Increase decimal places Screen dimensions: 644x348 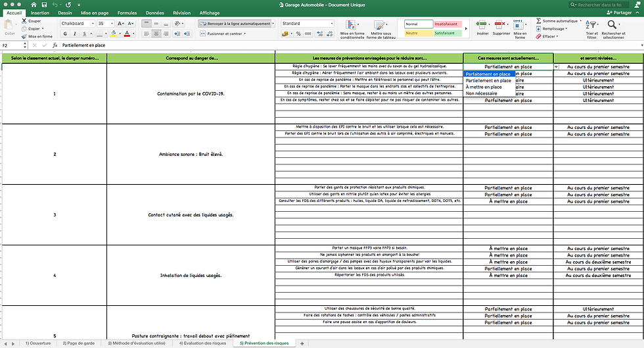(x=320, y=34)
